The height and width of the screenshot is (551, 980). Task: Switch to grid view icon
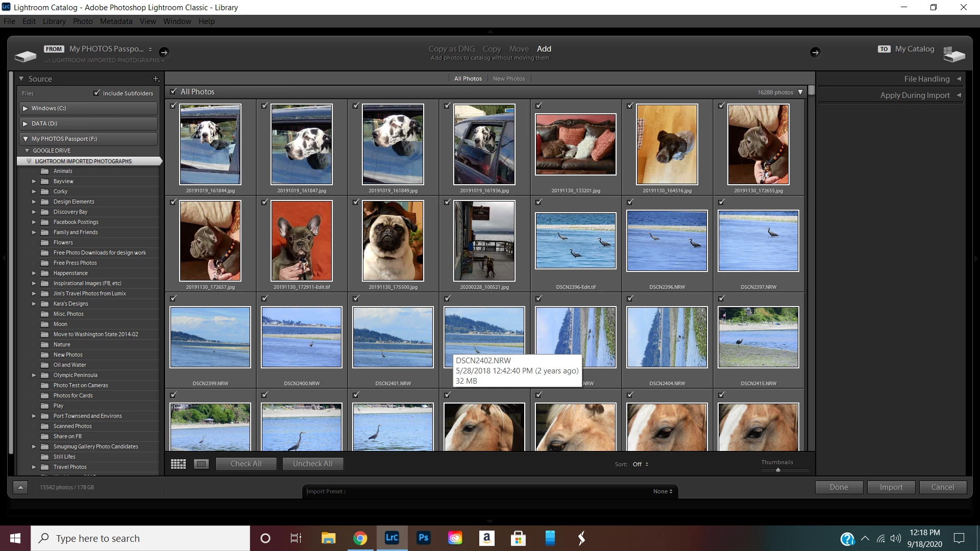(x=178, y=464)
